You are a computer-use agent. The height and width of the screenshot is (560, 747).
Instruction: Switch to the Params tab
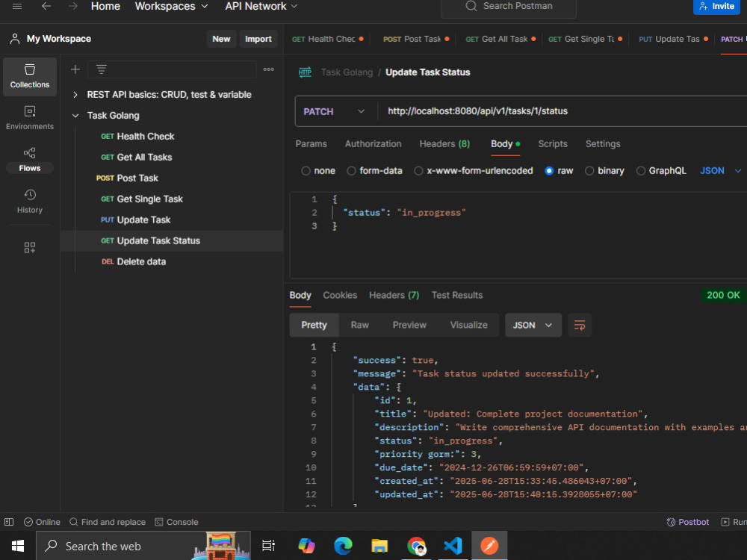311,144
